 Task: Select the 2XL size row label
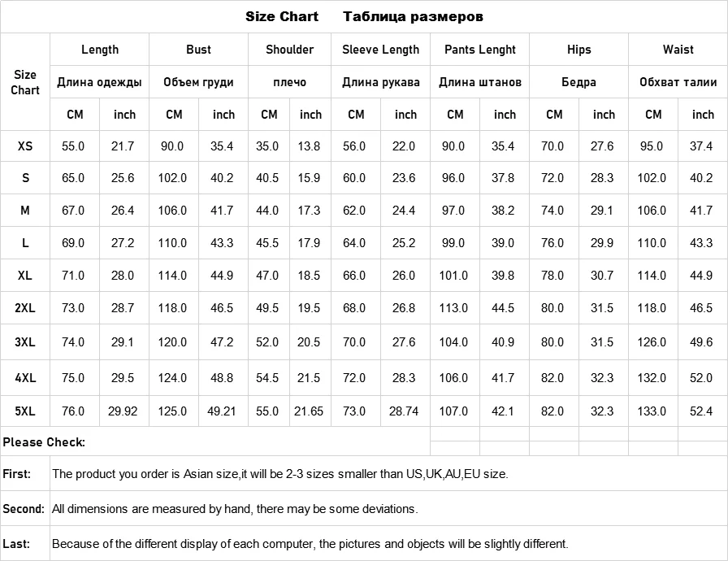pos(25,308)
